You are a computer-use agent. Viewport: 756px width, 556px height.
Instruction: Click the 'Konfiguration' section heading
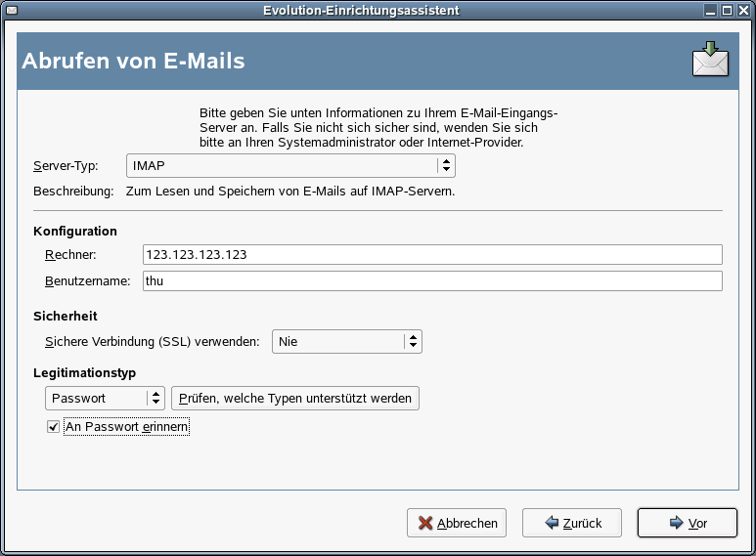pos(75,232)
